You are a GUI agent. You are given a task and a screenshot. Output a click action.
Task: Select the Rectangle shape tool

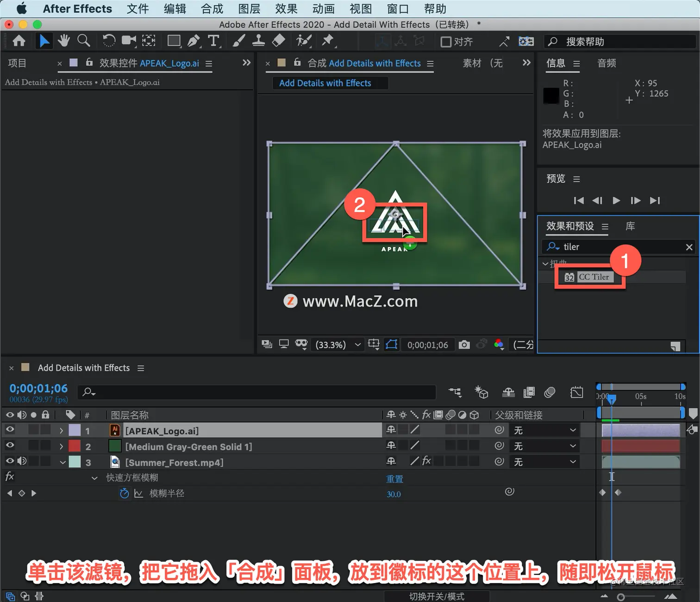[174, 41]
